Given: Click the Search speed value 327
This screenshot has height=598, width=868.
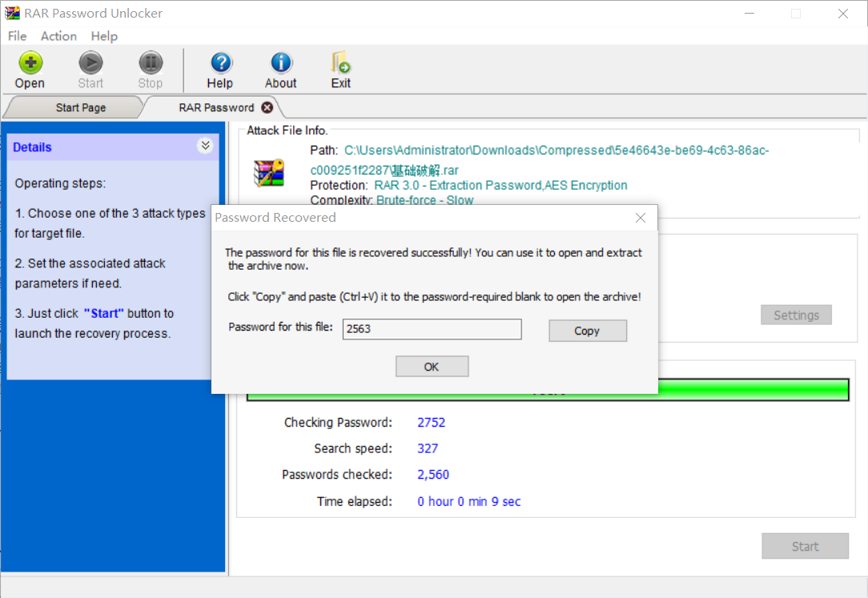Looking at the screenshot, I should pos(428,448).
